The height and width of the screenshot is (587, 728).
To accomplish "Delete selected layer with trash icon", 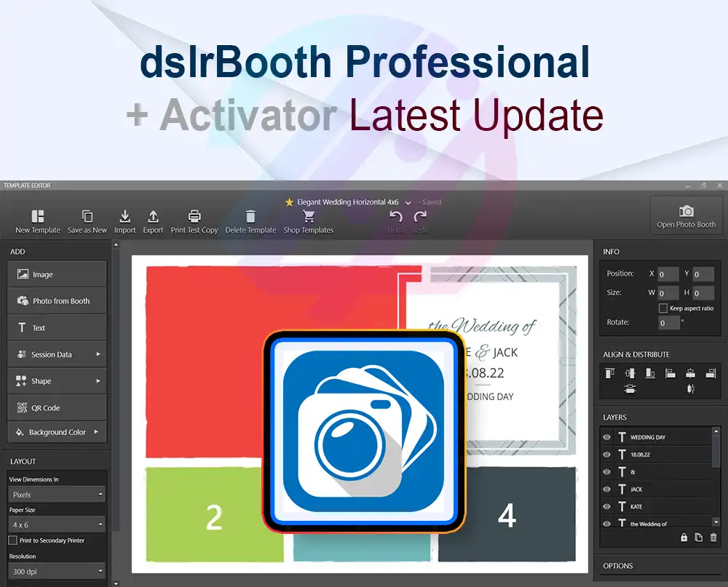I will point(713,538).
